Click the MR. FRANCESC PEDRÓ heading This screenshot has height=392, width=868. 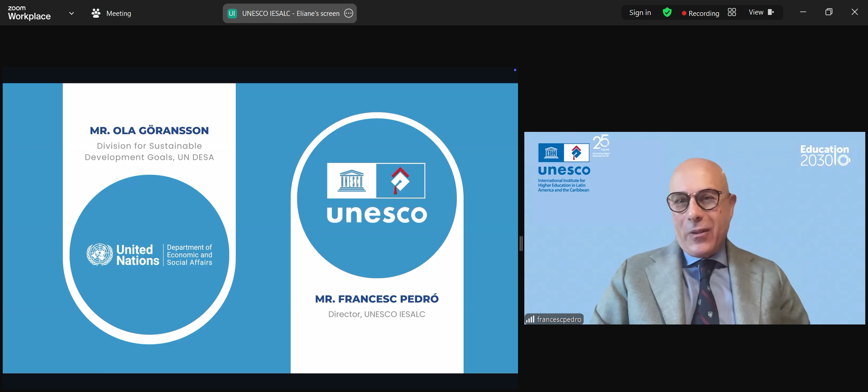pos(377,299)
